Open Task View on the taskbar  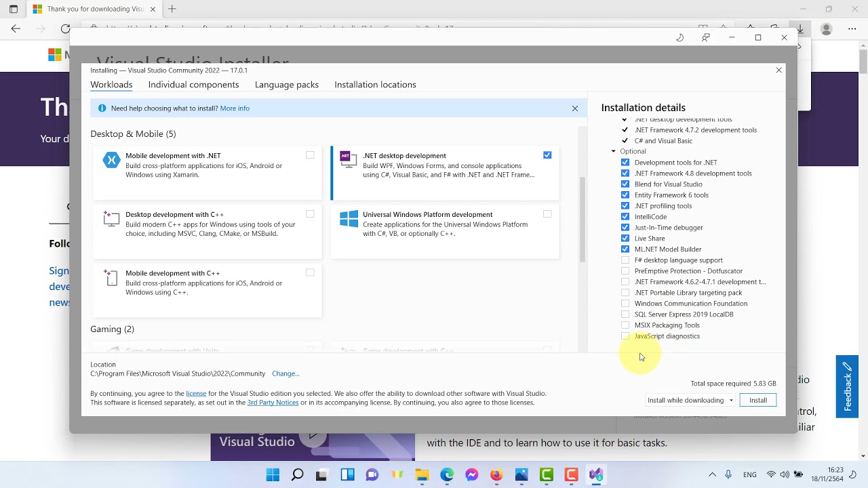322,474
